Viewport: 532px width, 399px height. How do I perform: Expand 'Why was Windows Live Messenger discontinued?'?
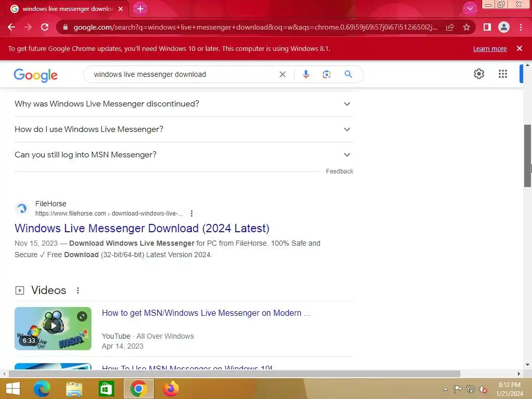click(183, 104)
